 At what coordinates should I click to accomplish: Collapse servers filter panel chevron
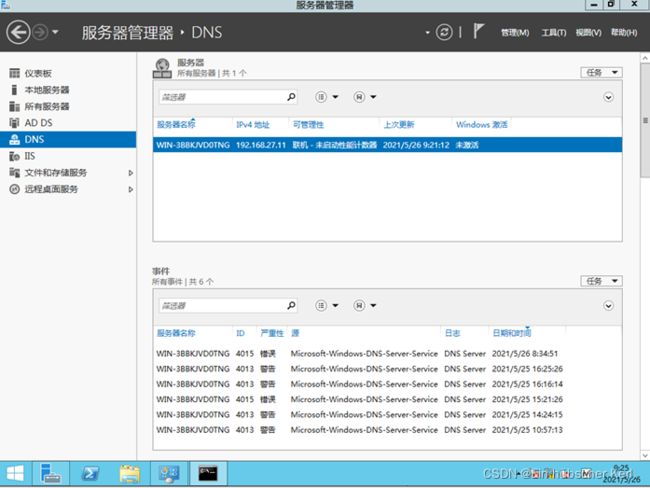click(x=608, y=97)
